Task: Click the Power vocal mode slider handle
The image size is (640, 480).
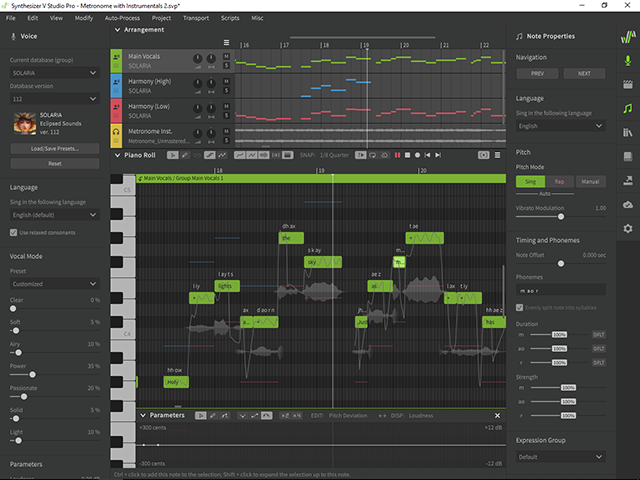Action: 32,374
